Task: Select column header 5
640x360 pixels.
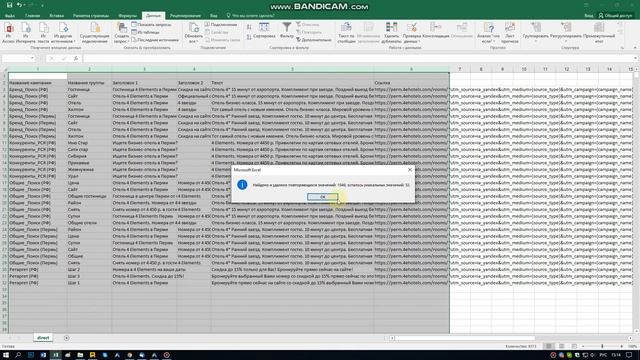Action: tap(292, 69)
